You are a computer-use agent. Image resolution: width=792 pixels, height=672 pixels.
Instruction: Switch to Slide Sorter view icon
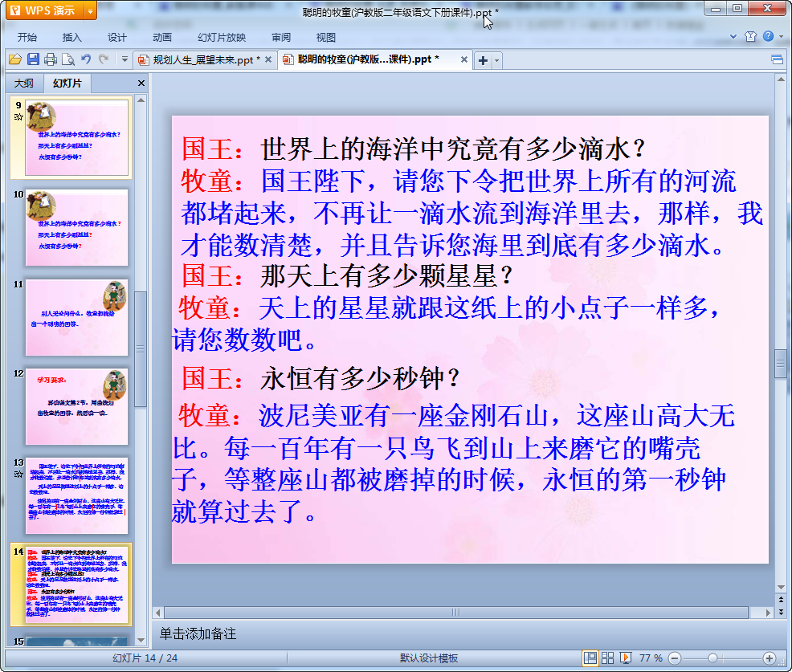pos(607,658)
